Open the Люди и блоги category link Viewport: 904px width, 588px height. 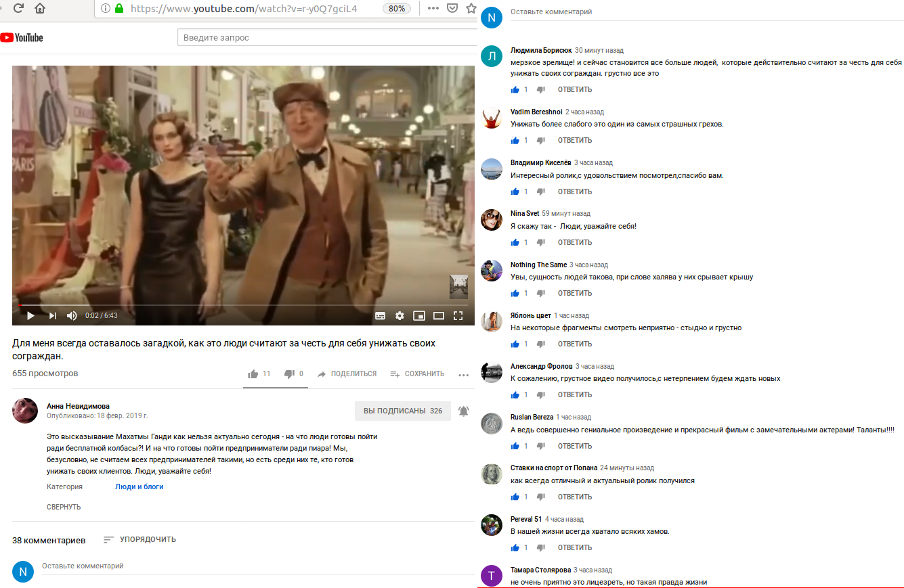coord(137,487)
